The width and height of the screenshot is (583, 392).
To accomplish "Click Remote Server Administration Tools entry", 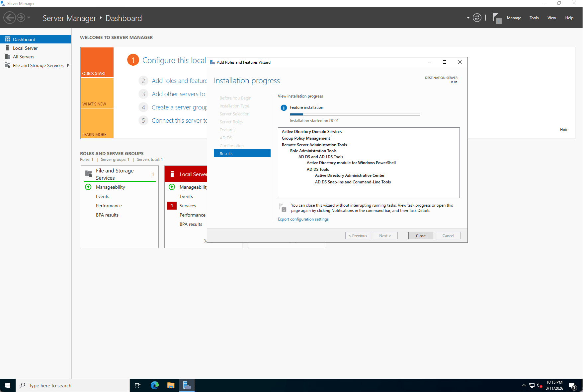I will point(314,145).
